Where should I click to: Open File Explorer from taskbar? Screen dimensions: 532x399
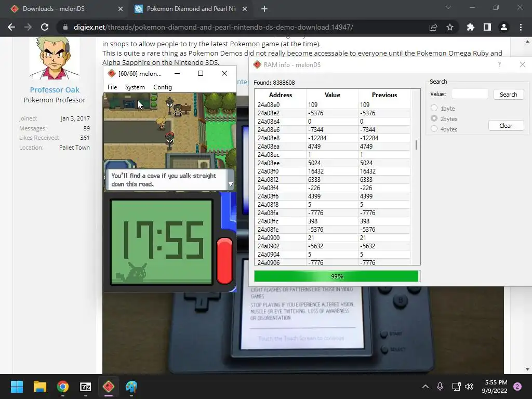coord(39,387)
